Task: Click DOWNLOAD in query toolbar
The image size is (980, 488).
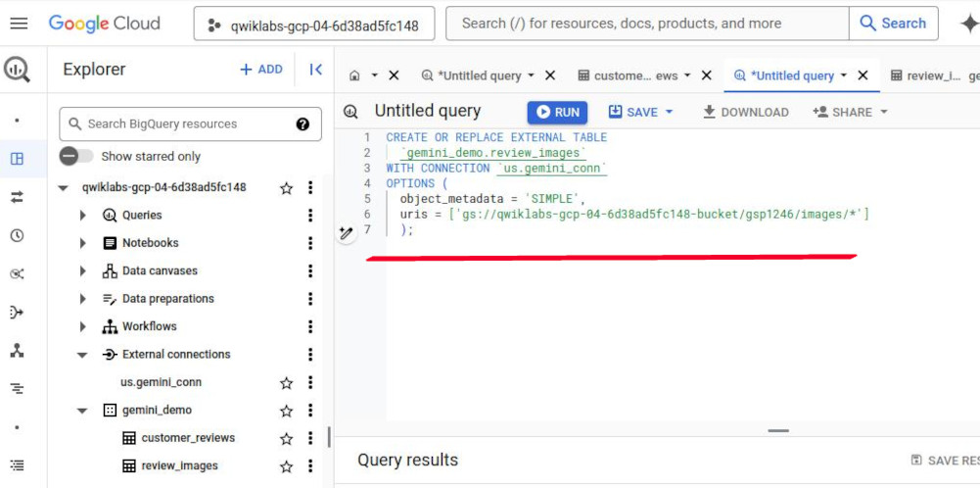Action: pos(746,112)
